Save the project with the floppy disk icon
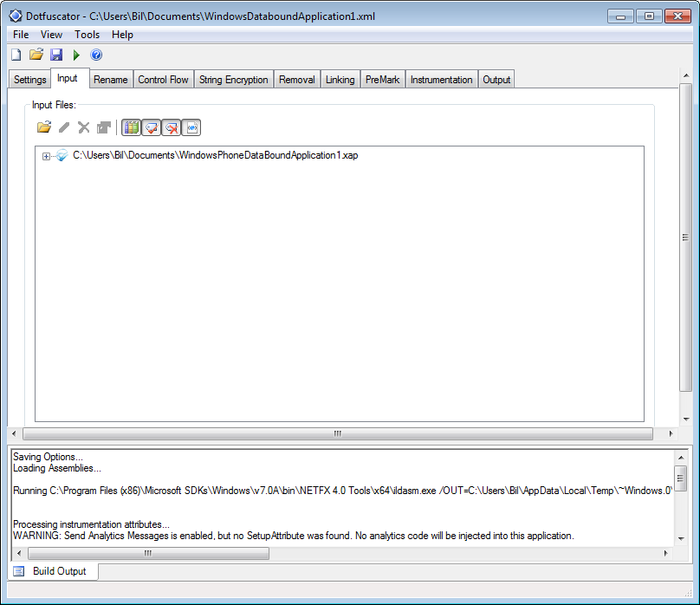700x605 pixels. 56,55
